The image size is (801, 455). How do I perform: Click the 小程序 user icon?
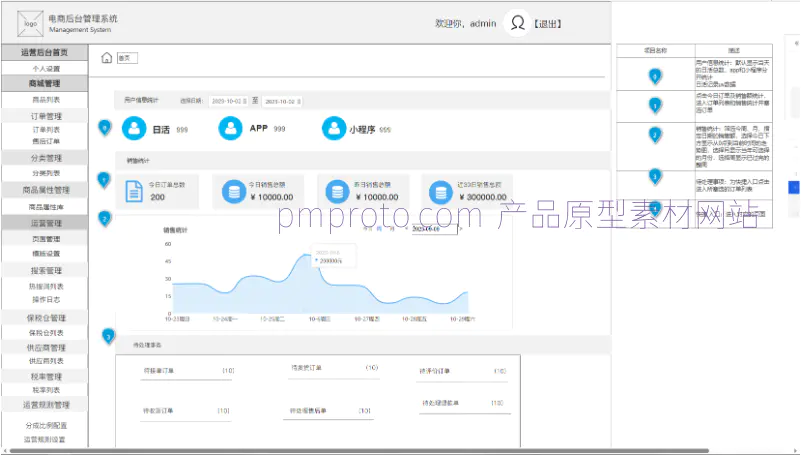pos(333,128)
